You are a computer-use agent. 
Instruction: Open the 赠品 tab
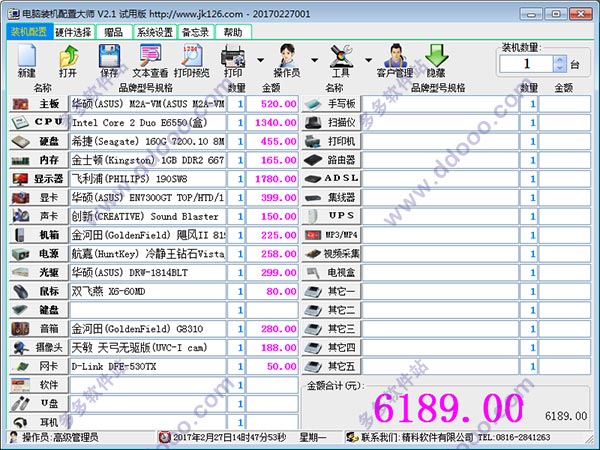[114, 32]
